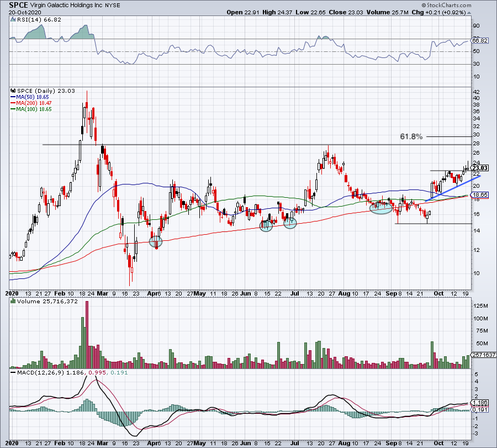This screenshot has height=448, width=497.
Task: Click the RSI(14) 66.82 legend text
Action: click(39, 20)
